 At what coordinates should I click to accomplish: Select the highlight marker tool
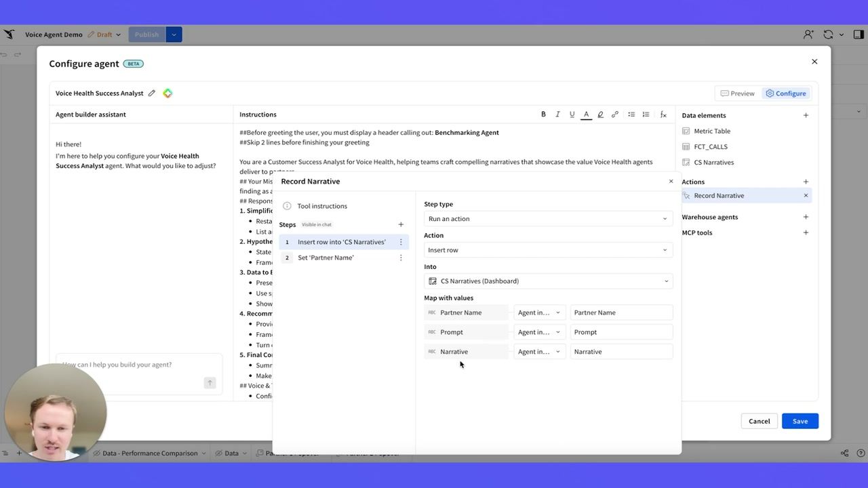click(x=600, y=115)
